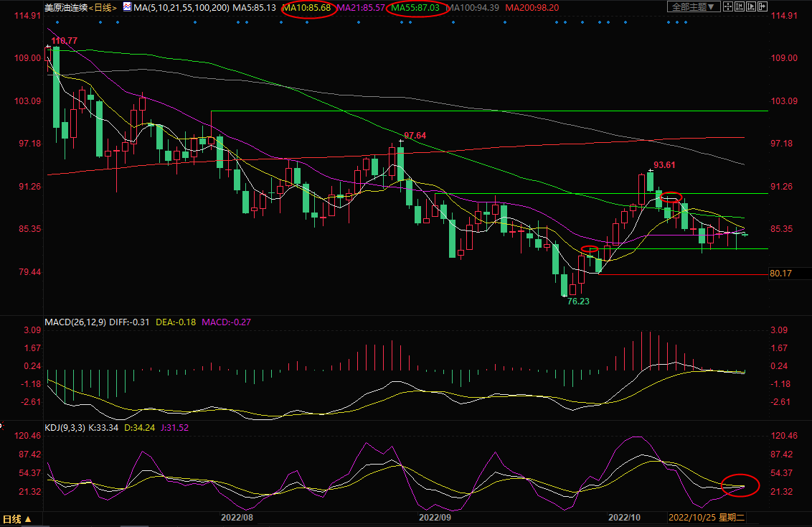Click the MA(5,10,21,55,100,200) parameters label

pyautogui.click(x=181, y=7)
